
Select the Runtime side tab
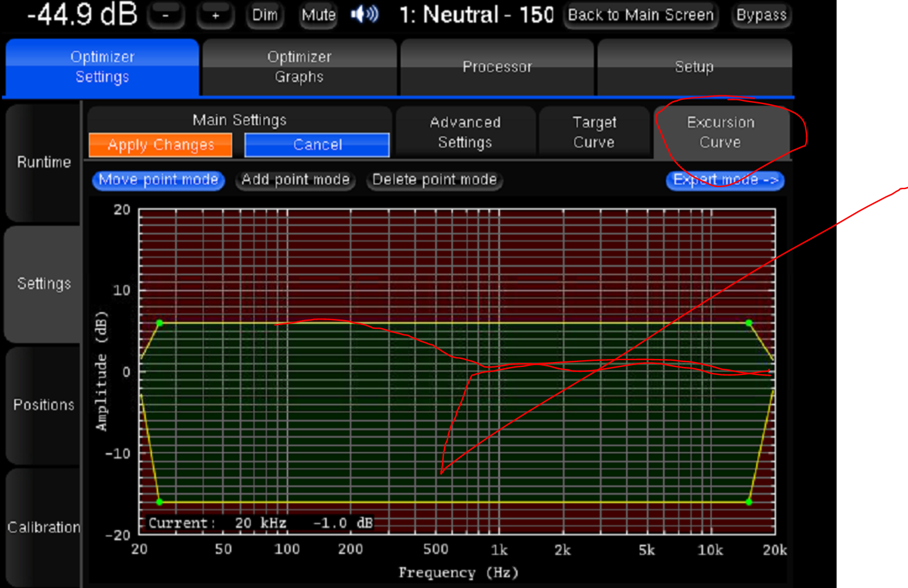[43, 163]
